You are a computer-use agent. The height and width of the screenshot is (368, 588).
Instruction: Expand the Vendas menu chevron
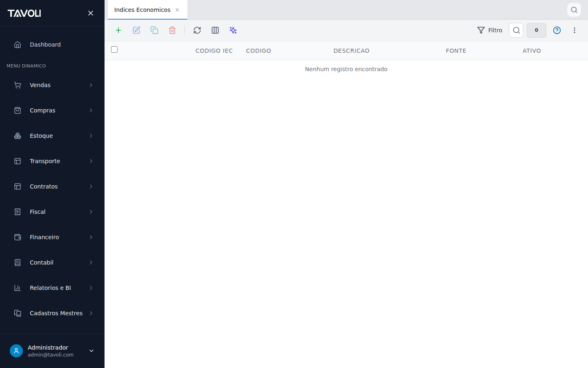point(91,85)
